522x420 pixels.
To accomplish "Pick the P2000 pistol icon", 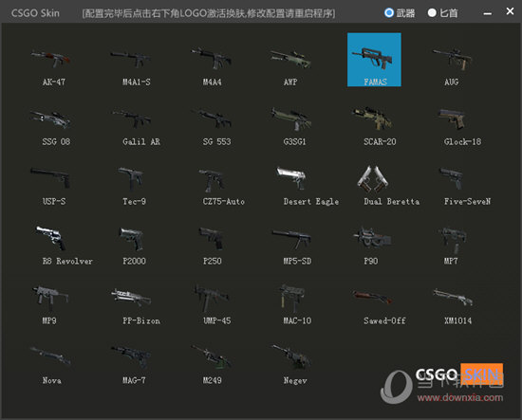I will click(x=131, y=239).
